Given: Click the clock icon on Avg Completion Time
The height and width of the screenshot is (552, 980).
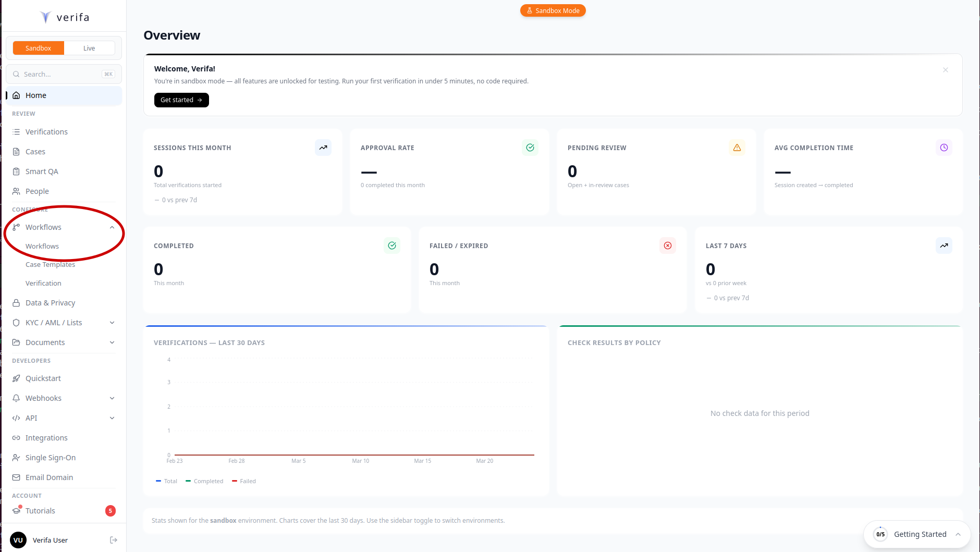Looking at the screenshot, I should [944, 148].
